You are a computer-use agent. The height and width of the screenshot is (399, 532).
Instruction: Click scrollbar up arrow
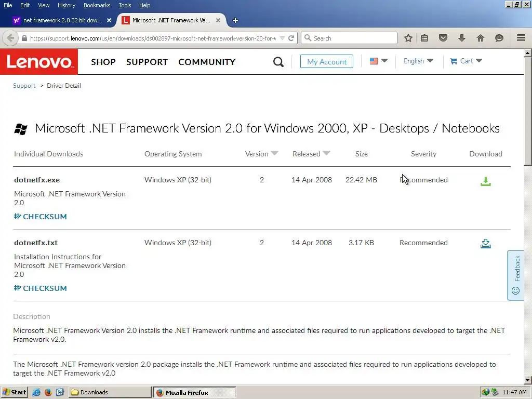528,53
